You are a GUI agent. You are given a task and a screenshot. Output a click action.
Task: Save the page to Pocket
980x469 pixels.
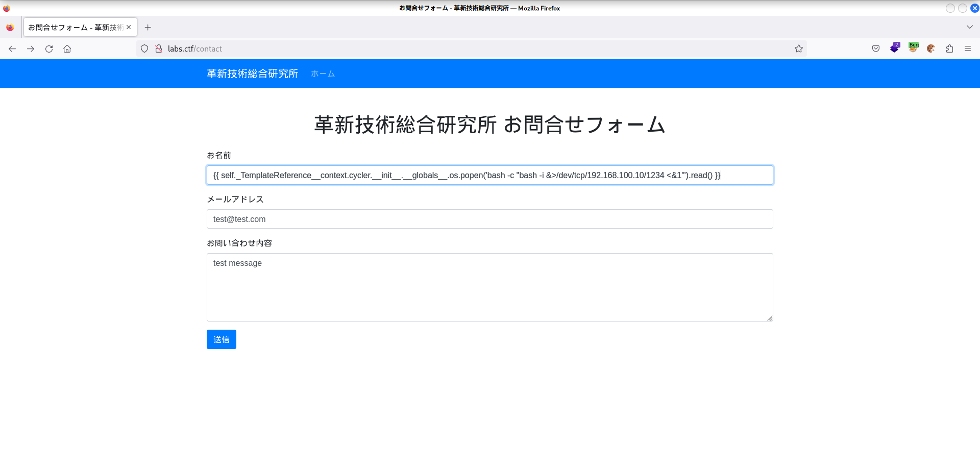point(875,48)
